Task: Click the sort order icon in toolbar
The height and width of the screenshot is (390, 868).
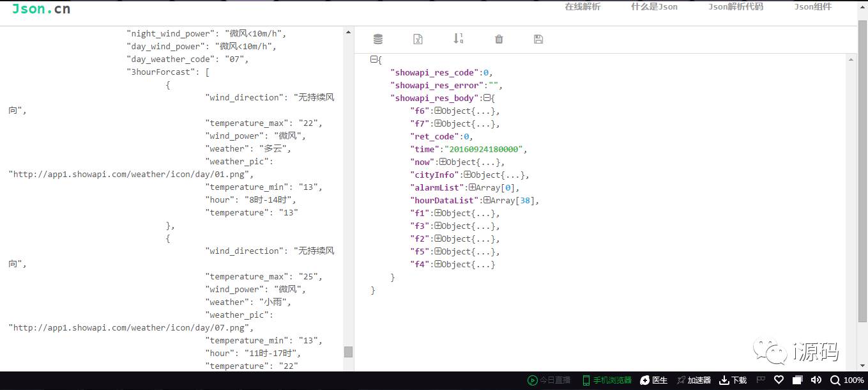Action: pyautogui.click(x=459, y=38)
